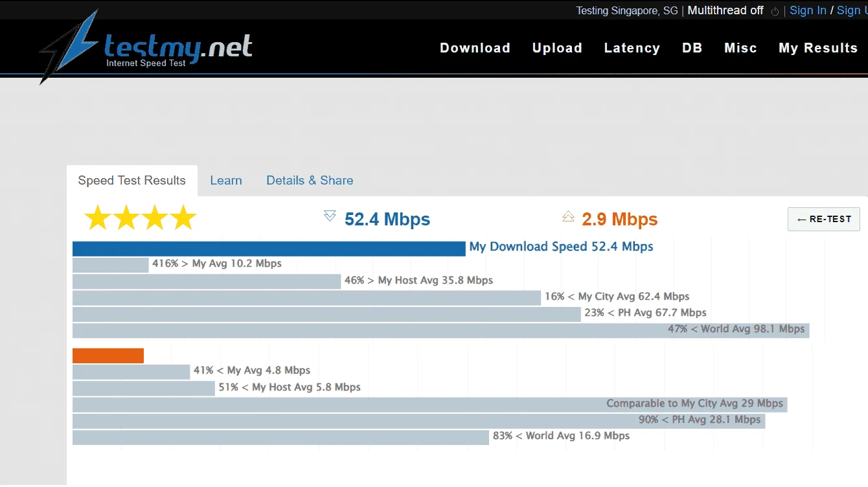This screenshot has height=487, width=868.
Task: Click the download arrow icon beside 52.4 Mbps
Action: tap(330, 216)
